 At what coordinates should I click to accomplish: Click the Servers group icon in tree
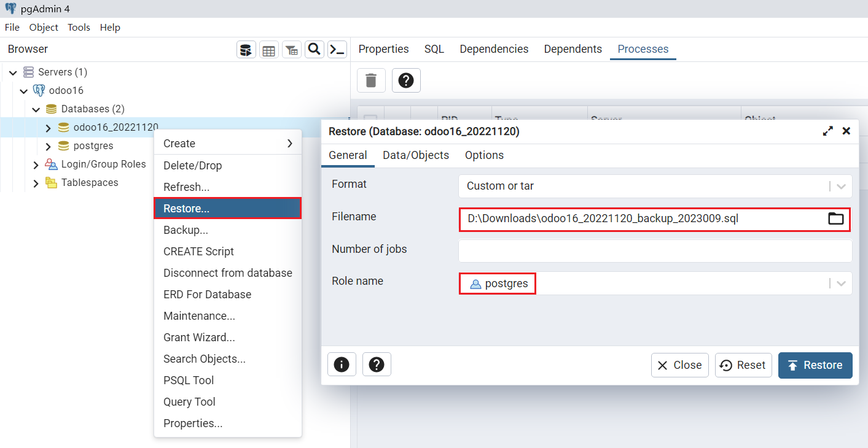click(28, 72)
